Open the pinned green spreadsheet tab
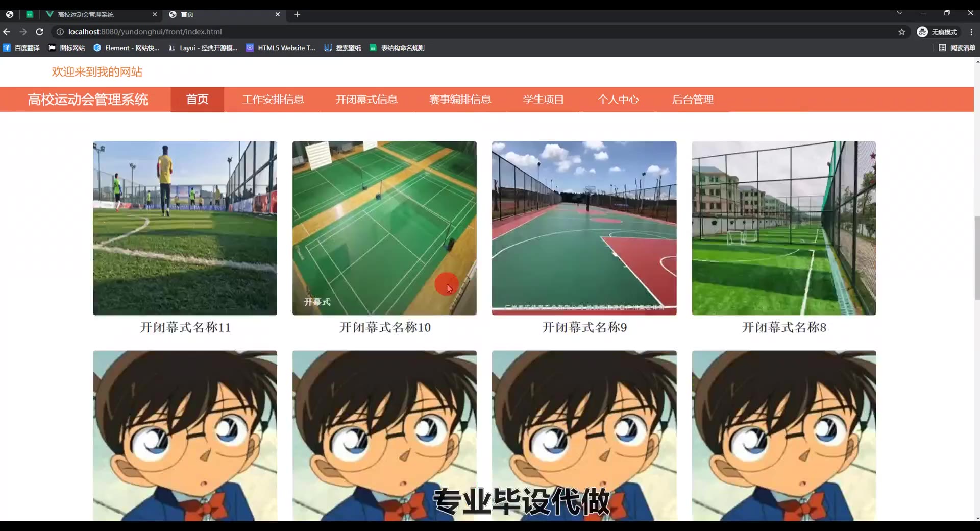The image size is (980, 531). click(30, 14)
